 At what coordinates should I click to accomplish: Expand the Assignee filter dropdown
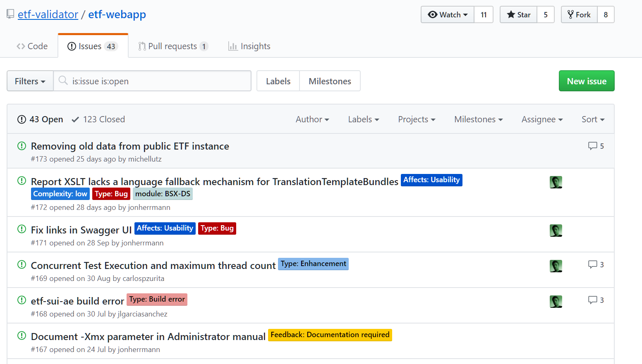click(542, 119)
